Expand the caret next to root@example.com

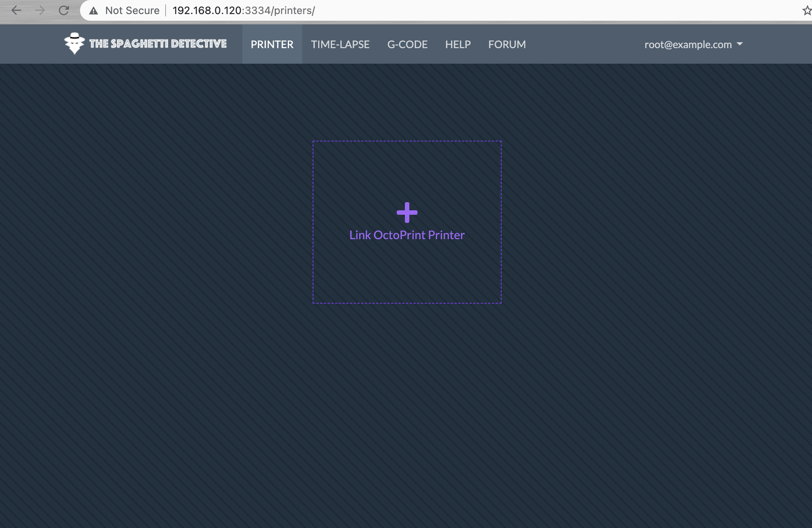[x=740, y=44]
